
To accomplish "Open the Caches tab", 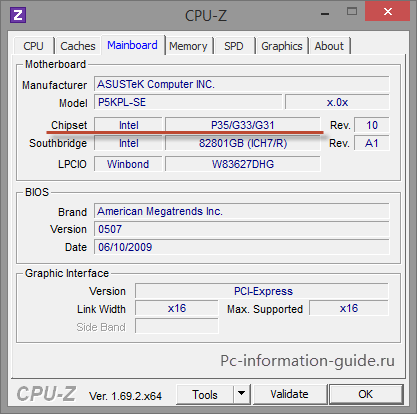I will pyautogui.click(x=78, y=46).
